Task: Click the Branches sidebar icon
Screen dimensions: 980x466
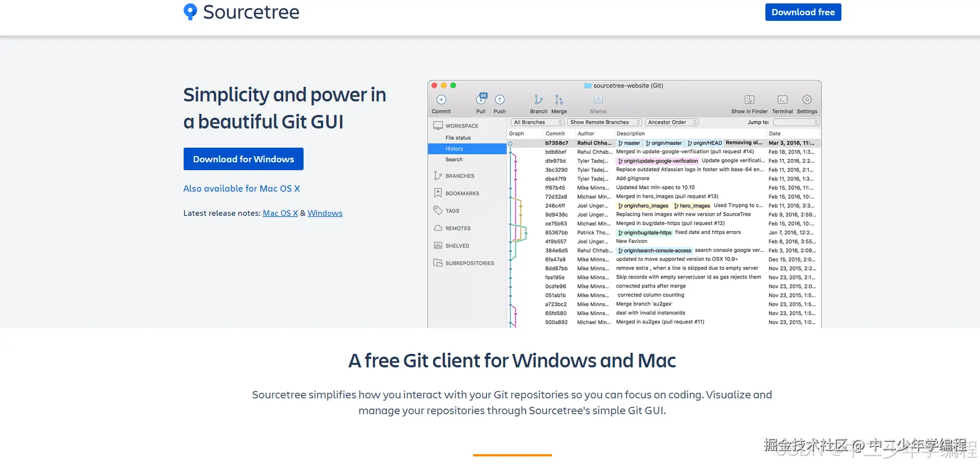Action: click(438, 176)
